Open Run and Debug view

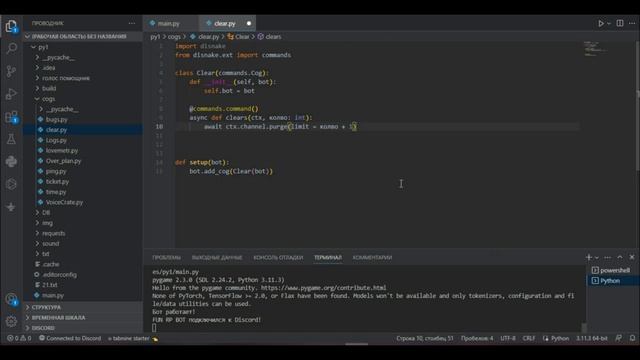(11, 94)
